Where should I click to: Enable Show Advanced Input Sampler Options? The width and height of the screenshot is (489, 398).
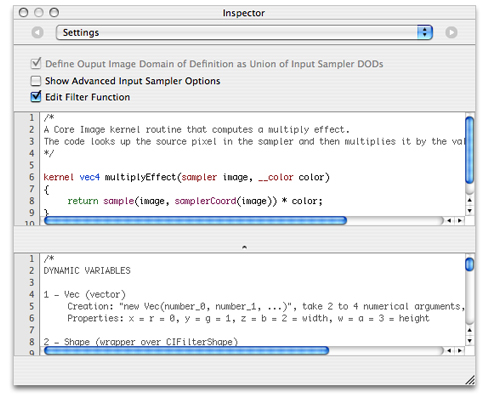tap(36, 81)
